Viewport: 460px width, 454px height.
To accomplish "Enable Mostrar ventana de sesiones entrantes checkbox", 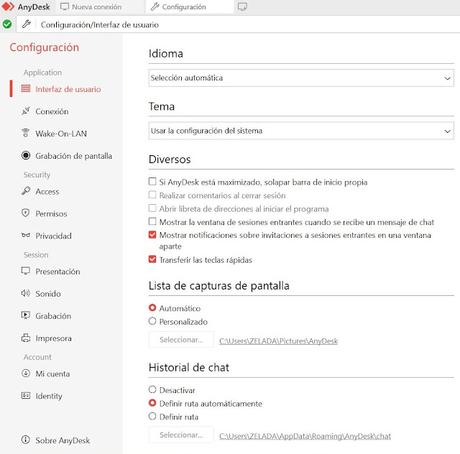I will click(x=152, y=221).
